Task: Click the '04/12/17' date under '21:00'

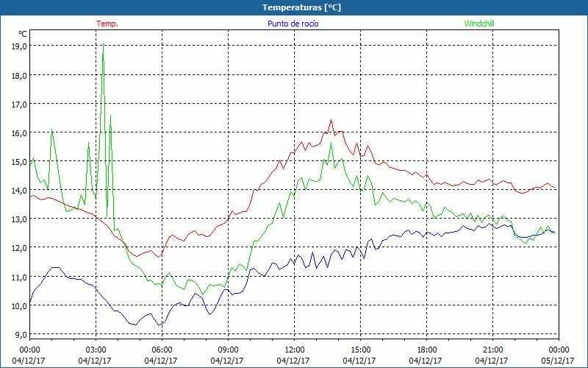Action: coord(492,361)
